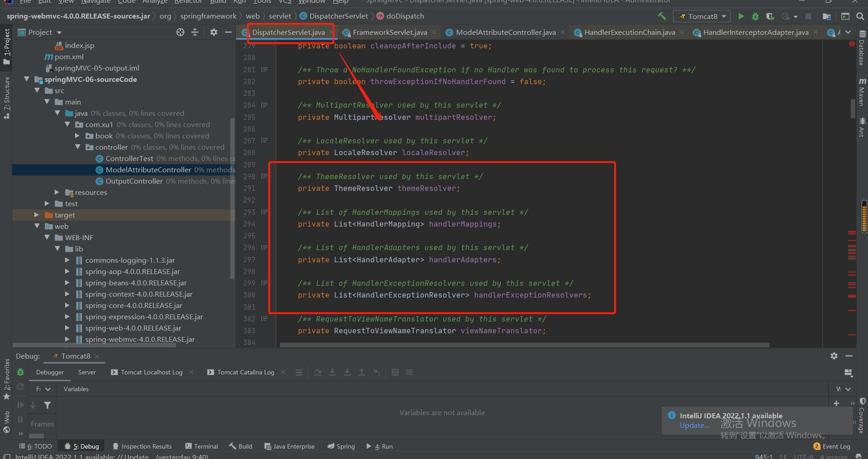Open the frames thread dropdown
The image size is (868, 459).
point(43,389)
